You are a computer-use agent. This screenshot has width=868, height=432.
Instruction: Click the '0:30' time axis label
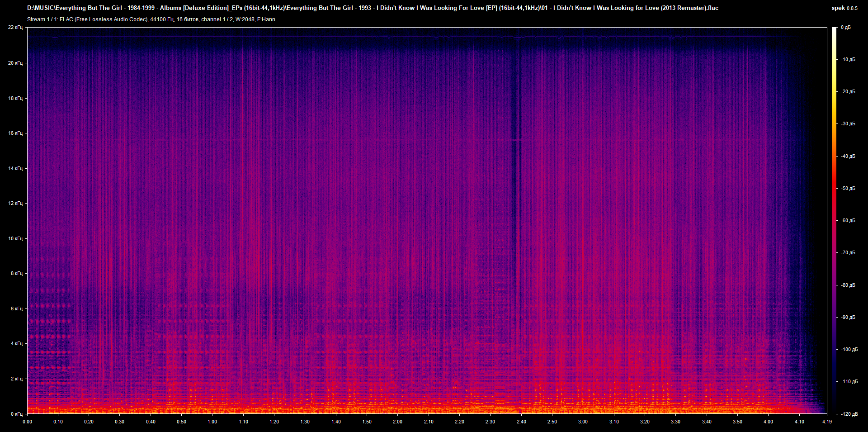120,422
